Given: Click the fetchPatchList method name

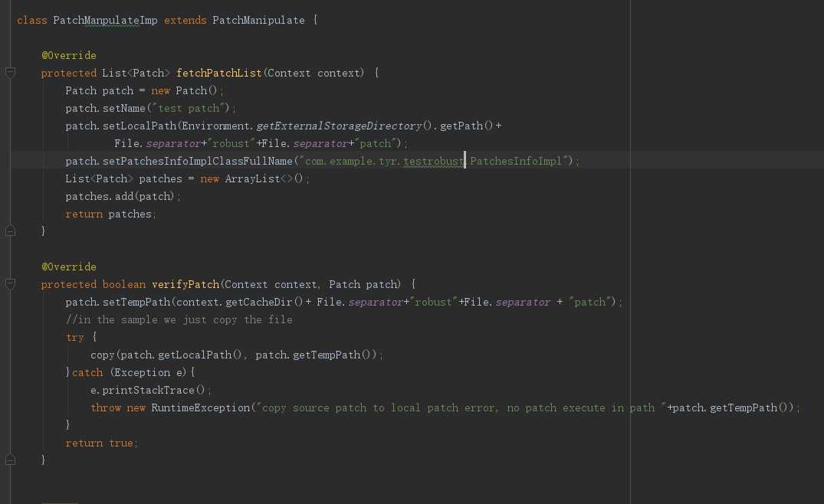Looking at the screenshot, I should coord(218,73).
